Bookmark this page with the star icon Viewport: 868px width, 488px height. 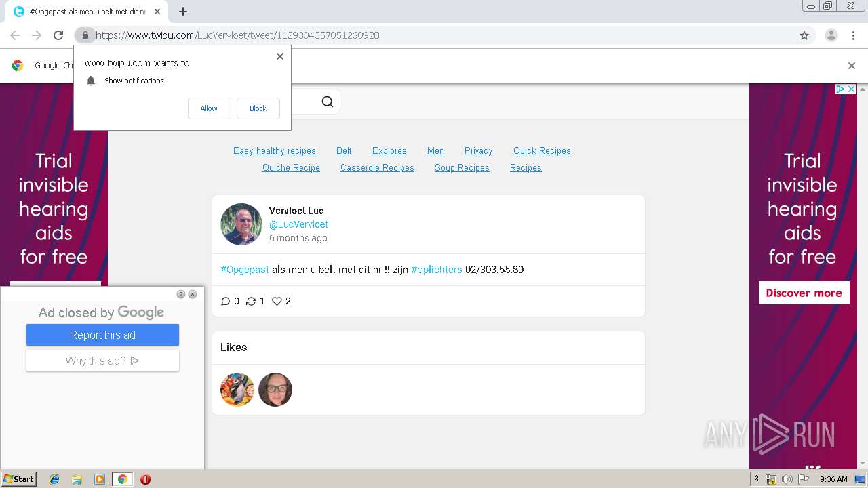[804, 35]
